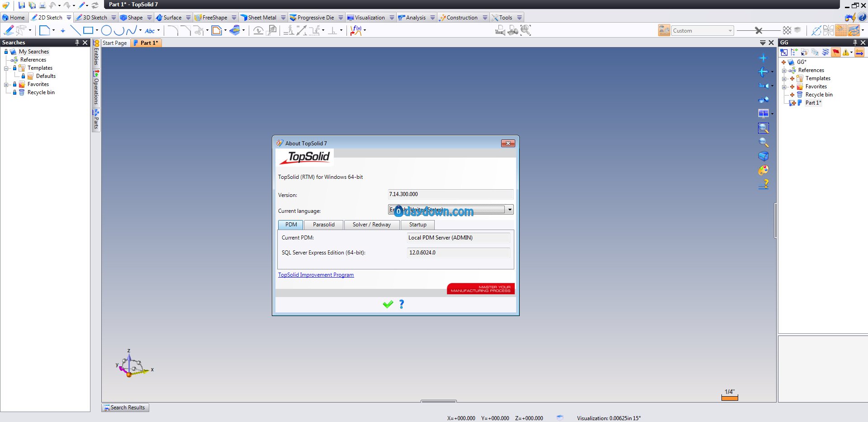Click the line style slider with X marker
Image resolution: width=868 pixels, height=422 pixels.
tap(759, 30)
